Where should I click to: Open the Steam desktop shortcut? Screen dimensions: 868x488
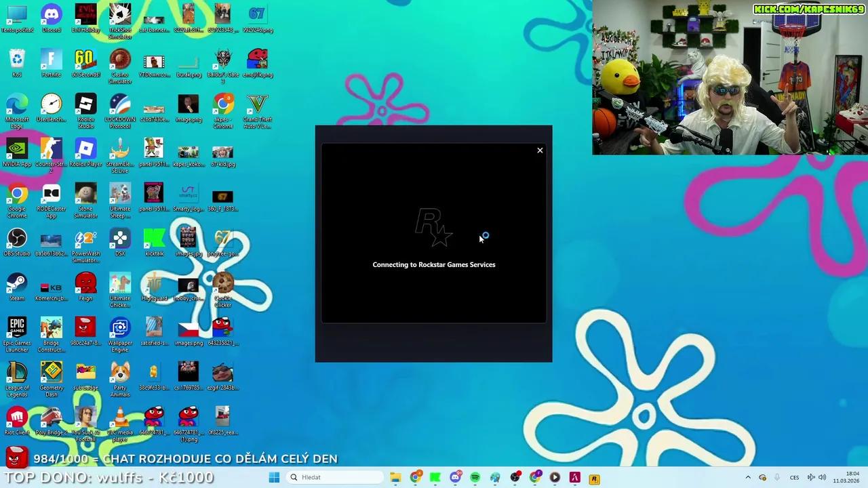(x=17, y=287)
